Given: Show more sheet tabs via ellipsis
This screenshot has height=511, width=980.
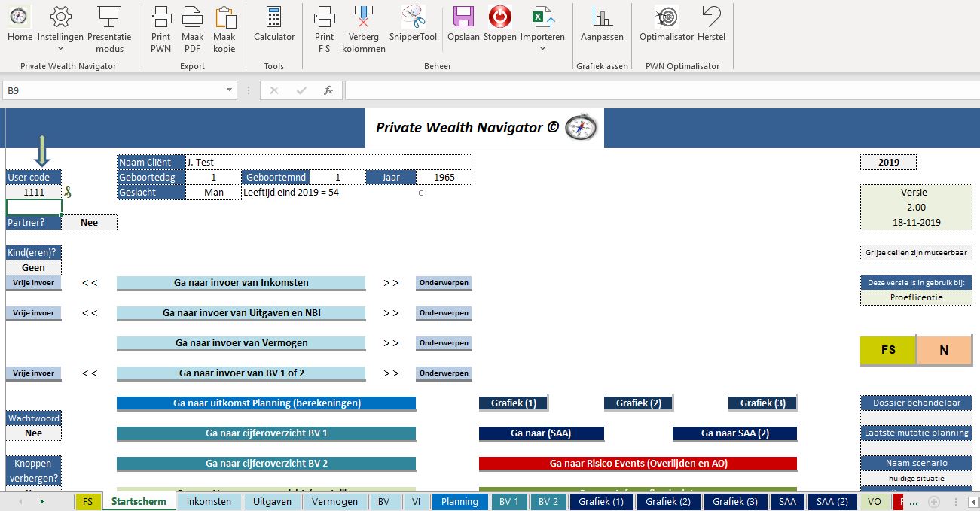Looking at the screenshot, I should 914,502.
